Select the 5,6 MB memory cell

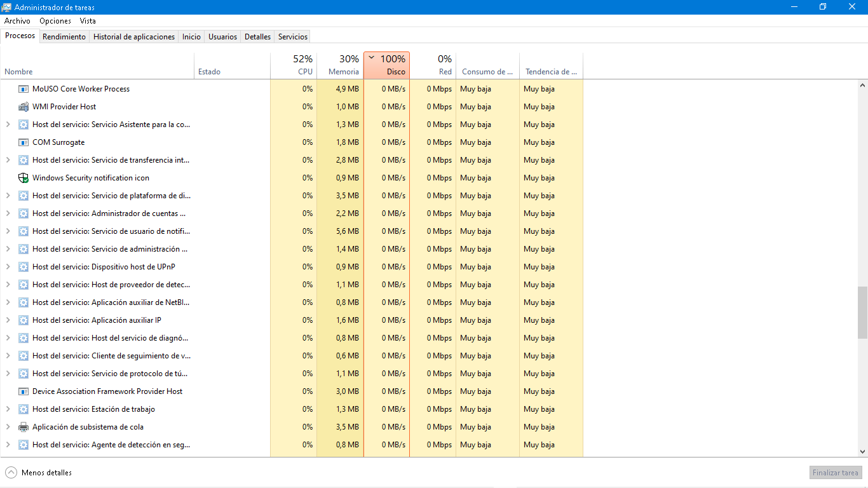tap(340, 231)
